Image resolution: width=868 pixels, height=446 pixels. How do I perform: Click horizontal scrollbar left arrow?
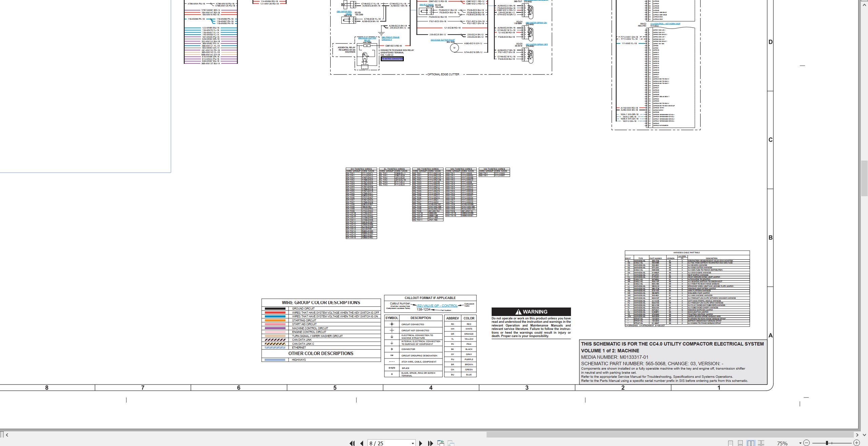7,435
